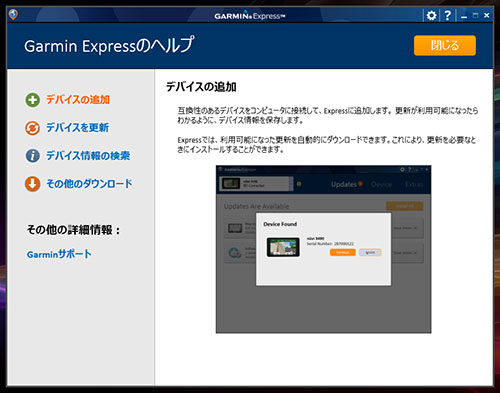
Task: Click the Device Found illustration screenshot
Action: click(x=323, y=249)
